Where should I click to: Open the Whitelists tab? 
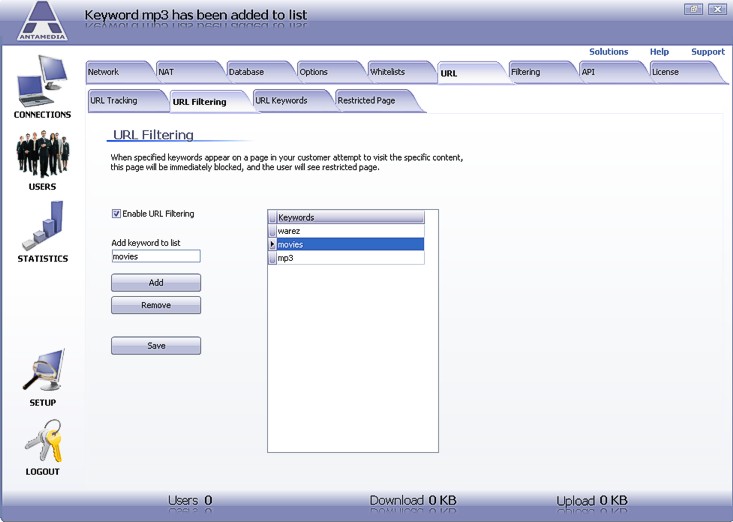(x=388, y=72)
